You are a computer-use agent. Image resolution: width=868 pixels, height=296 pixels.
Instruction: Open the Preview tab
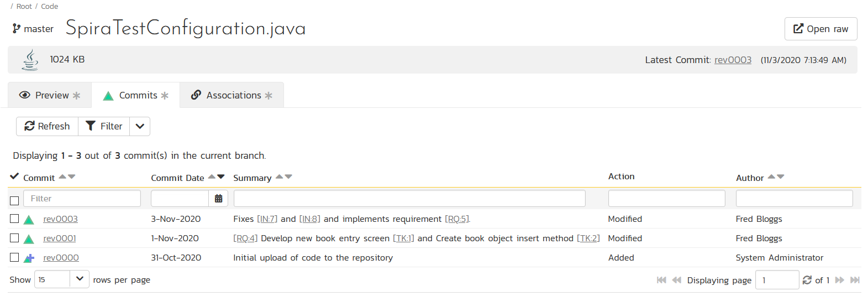coord(50,95)
